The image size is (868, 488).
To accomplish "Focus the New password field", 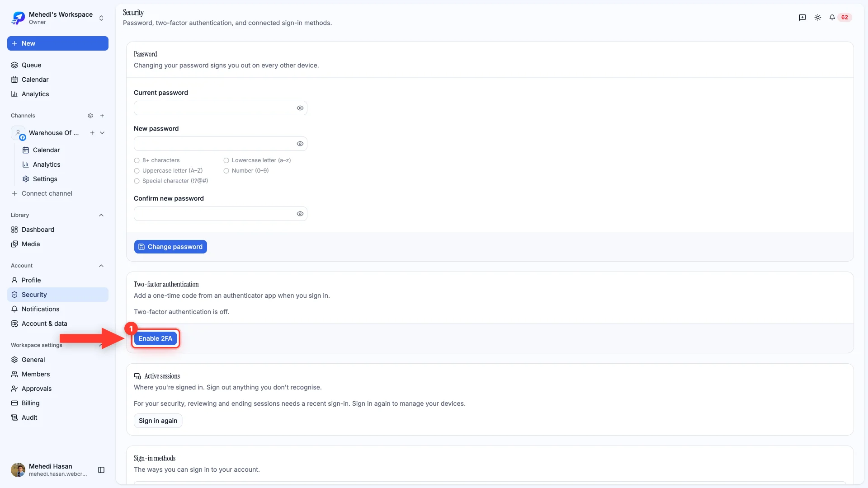I will point(221,144).
